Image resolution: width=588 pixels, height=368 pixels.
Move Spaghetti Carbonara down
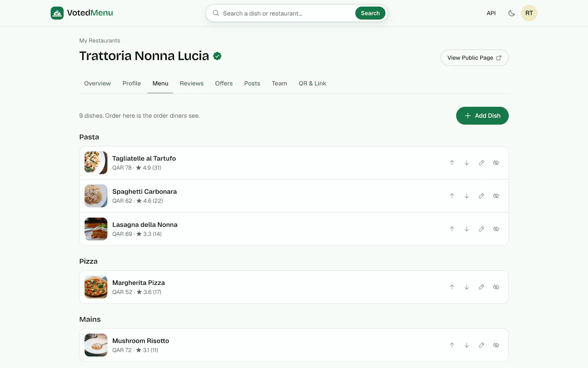point(467,196)
